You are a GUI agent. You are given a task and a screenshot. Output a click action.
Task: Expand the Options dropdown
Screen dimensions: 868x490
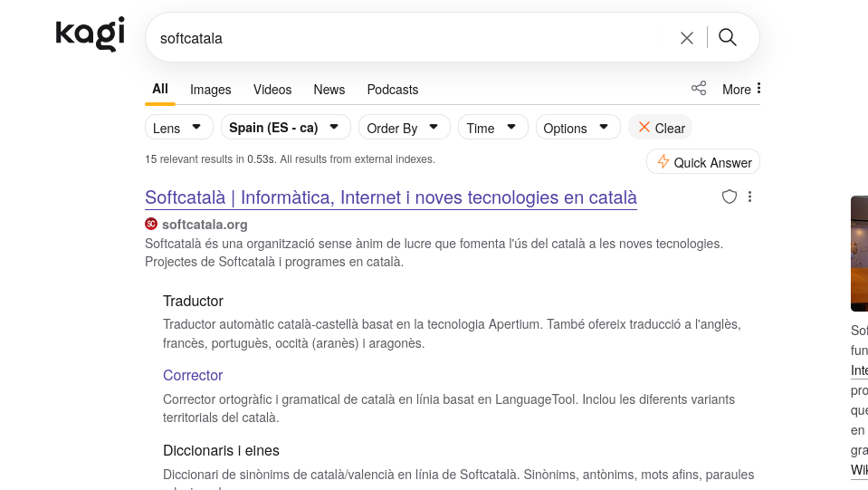(x=577, y=128)
